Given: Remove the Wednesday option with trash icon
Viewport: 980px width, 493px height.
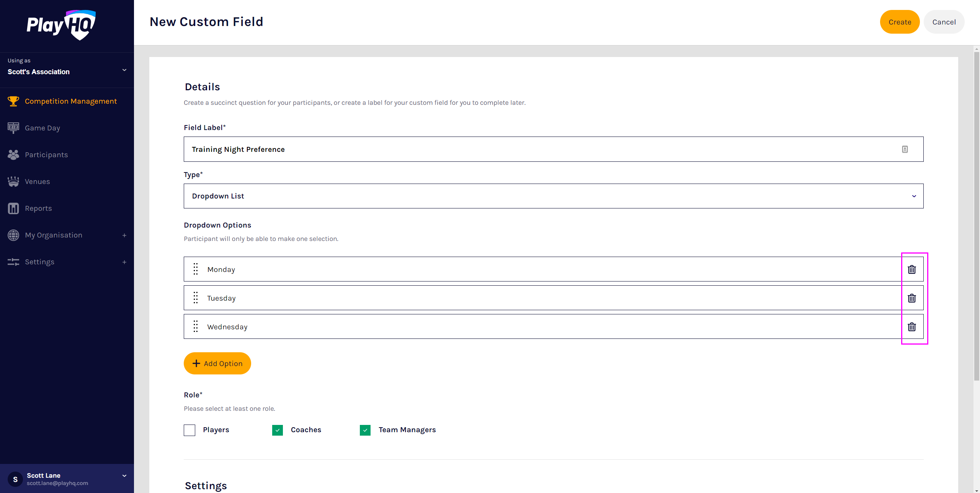Looking at the screenshot, I should [911, 327].
